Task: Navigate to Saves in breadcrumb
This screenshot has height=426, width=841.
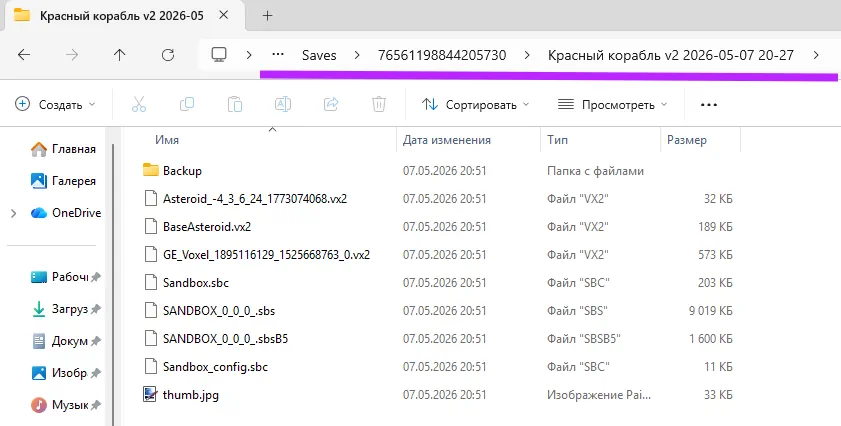Action: click(x=319, y=55)
